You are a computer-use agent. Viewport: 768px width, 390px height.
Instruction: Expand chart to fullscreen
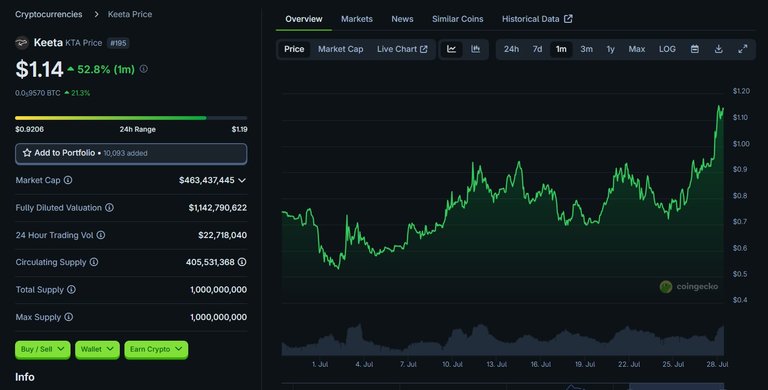(x=743, y=49)
